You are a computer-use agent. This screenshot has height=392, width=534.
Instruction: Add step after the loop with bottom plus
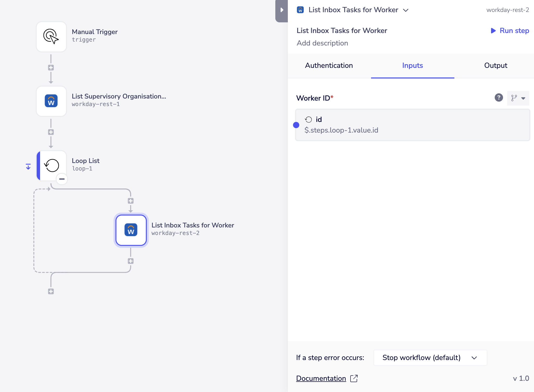point(51,291)
